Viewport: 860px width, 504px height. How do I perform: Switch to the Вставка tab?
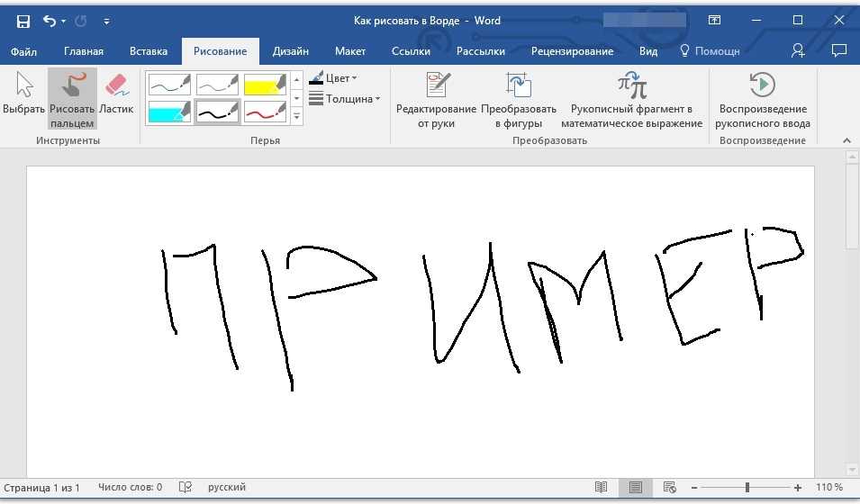[x=148, y=51]
